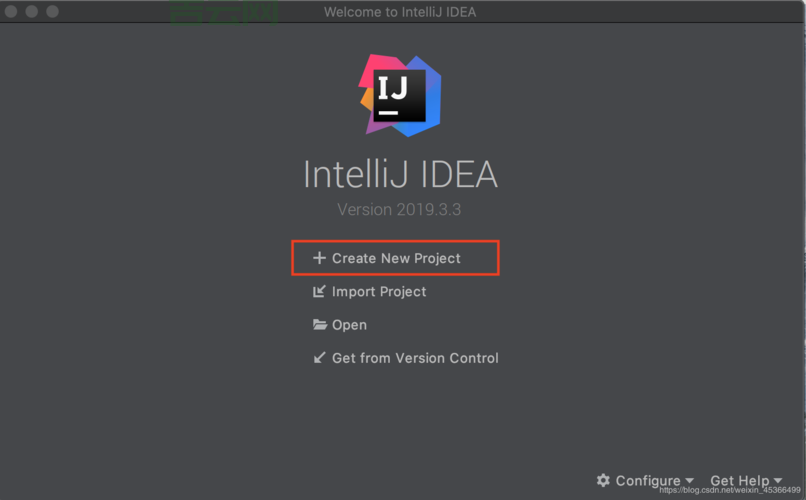The width and height of the screenshot is (806, 500).
Task: Click the blog.csdn.net watermark URL
Action: tap(730, 490)
